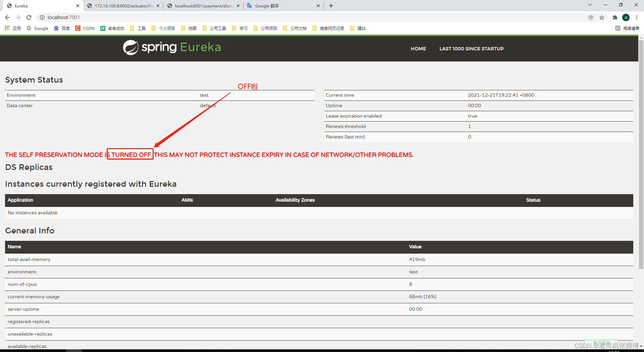Open the apps grid bookmark (应用)

coord(13,28)
